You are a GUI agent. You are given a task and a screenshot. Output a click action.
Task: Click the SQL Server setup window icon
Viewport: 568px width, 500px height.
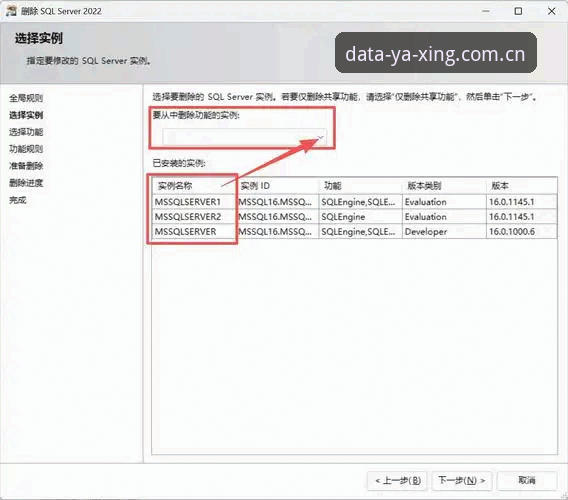pos(11,11)
